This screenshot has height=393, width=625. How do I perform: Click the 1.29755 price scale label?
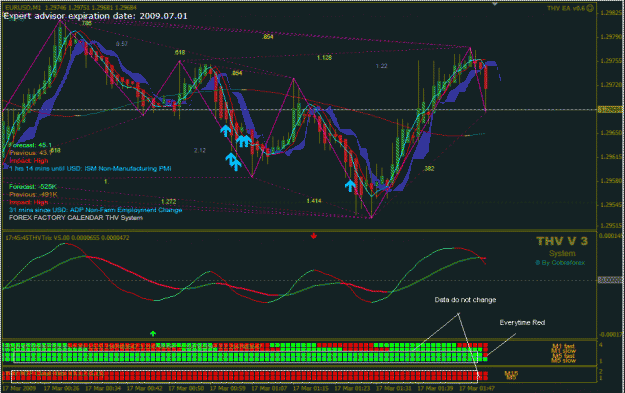[x=611, y=61]
